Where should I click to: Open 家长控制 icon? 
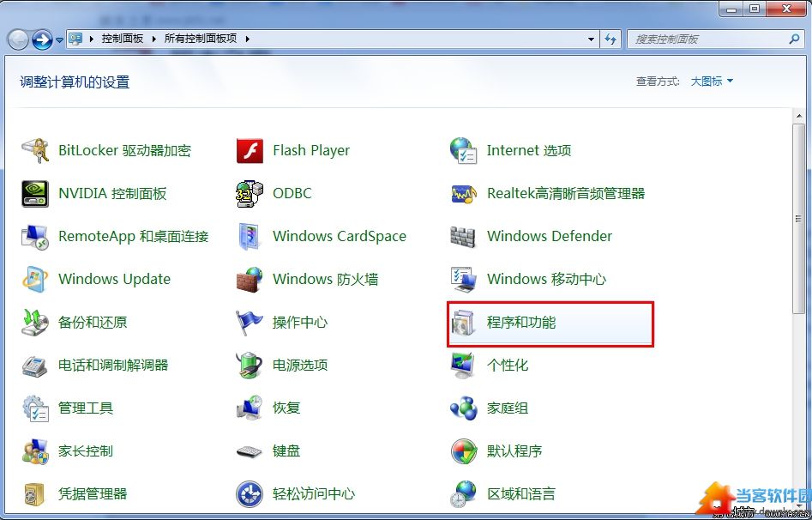coord(34,451)
